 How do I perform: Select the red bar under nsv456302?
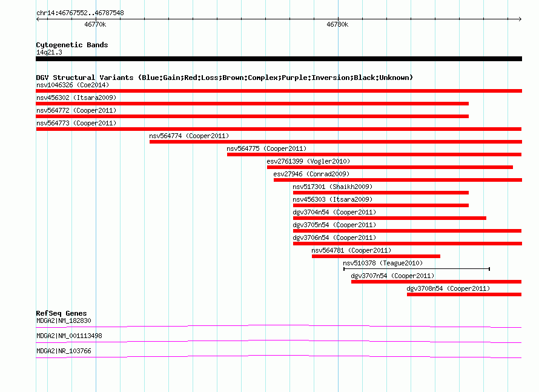click(253, 104)
